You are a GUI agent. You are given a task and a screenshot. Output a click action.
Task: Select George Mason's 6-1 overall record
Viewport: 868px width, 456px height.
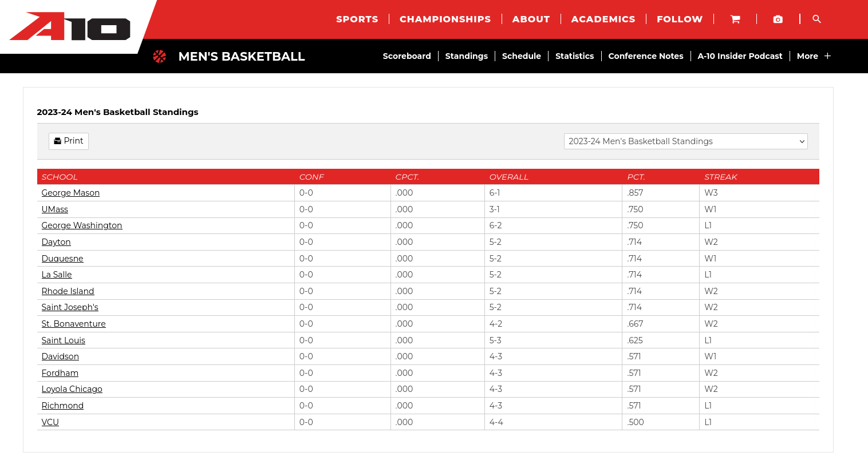pos(495,193)
